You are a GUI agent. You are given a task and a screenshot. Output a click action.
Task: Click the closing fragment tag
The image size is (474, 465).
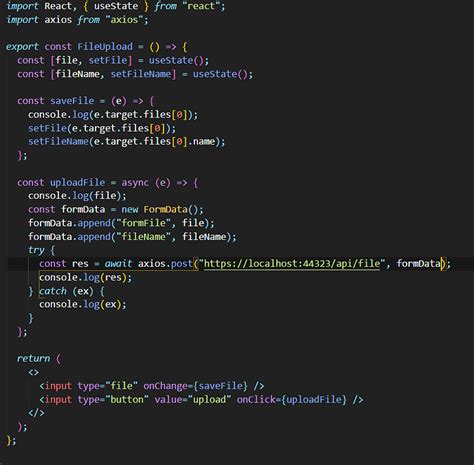coord(36,413)
